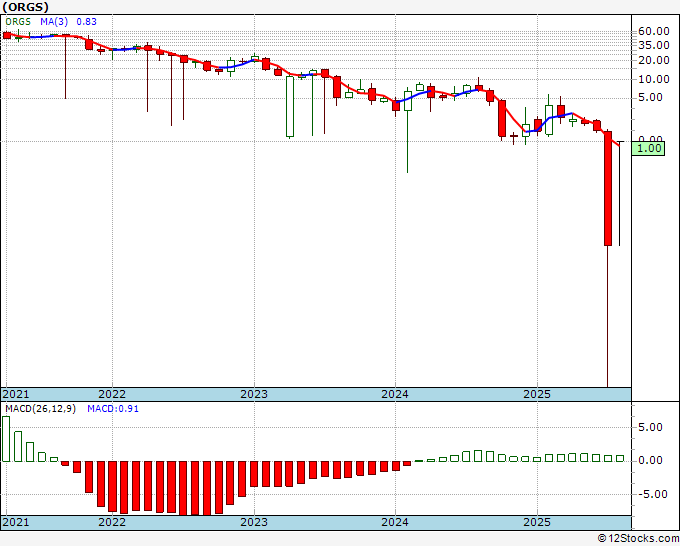Click 2023 on the MACD timeline

[254, 522]
